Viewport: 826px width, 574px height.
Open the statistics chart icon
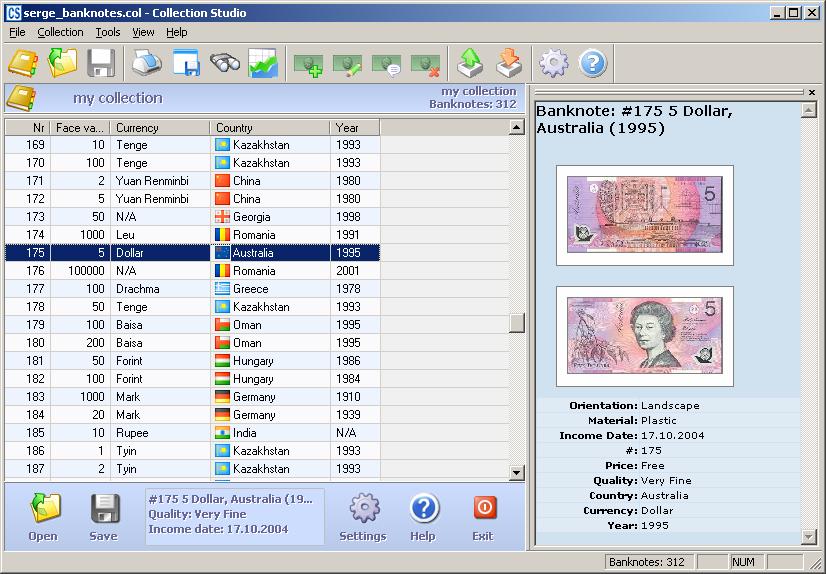[263, 63]
